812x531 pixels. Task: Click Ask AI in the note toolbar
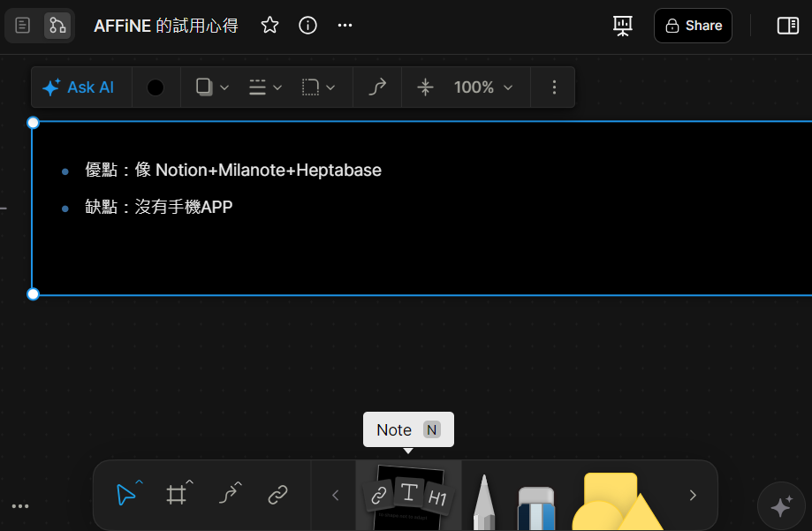coord(79,87)
